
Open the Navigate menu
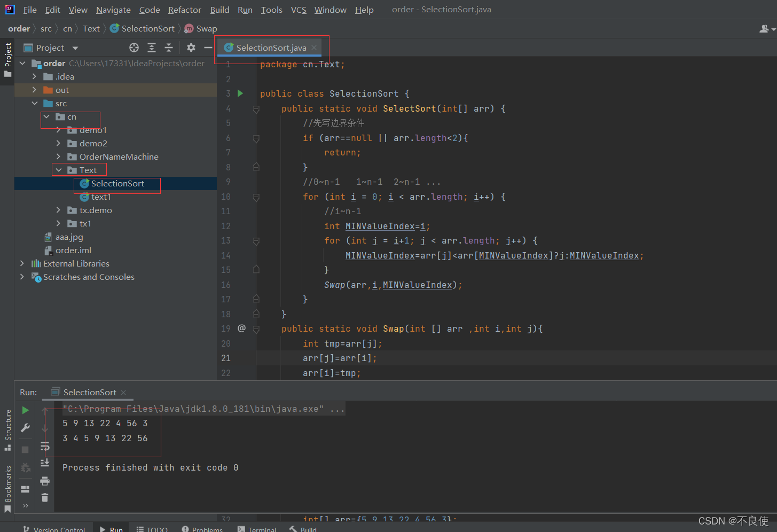(x=113, y=10)
